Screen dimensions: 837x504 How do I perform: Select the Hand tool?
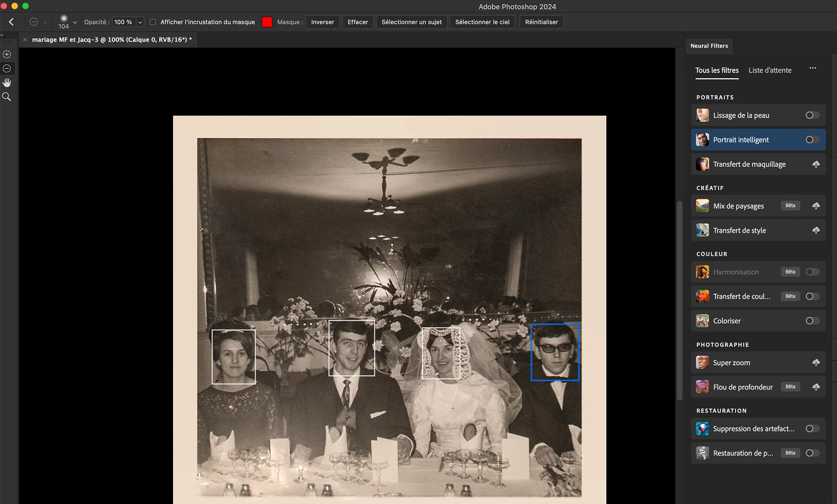pos(7,83)
